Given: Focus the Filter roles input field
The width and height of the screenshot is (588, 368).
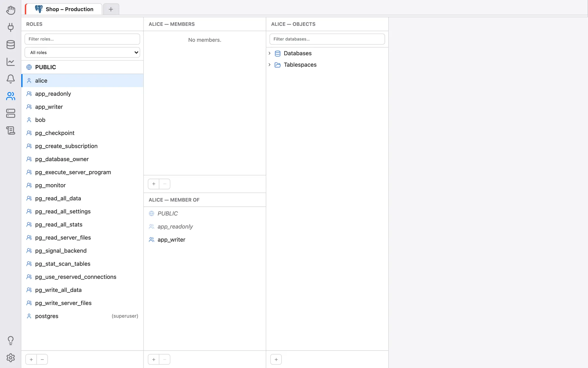Looking at the screenshot, I should [82, 39].
